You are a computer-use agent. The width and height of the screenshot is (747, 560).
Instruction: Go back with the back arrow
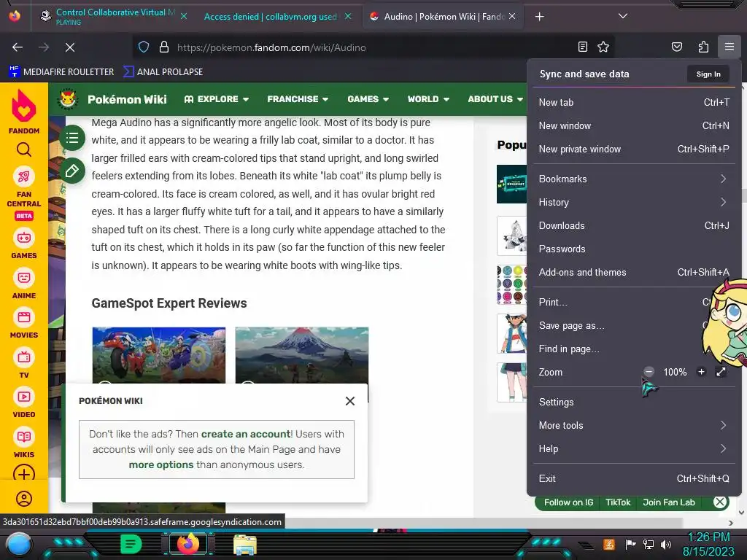pyautogui.click(x=18, y=47)
